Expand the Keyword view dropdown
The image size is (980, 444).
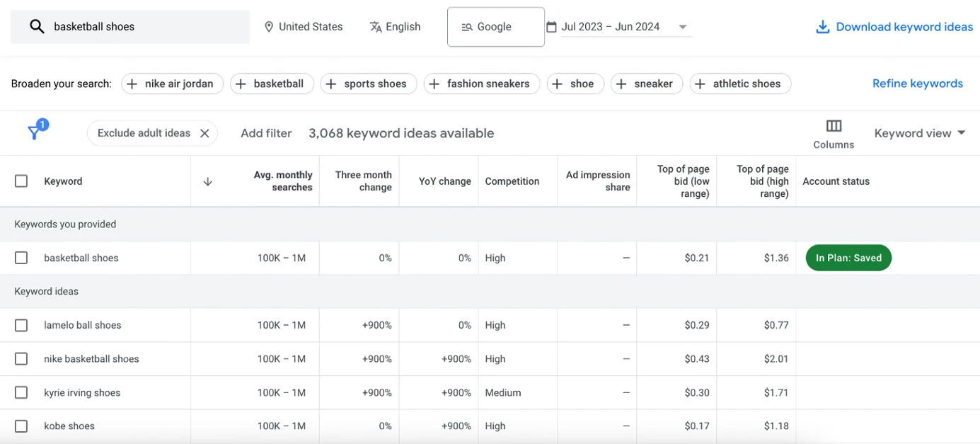pyautogui.click(x=962, y=133)
